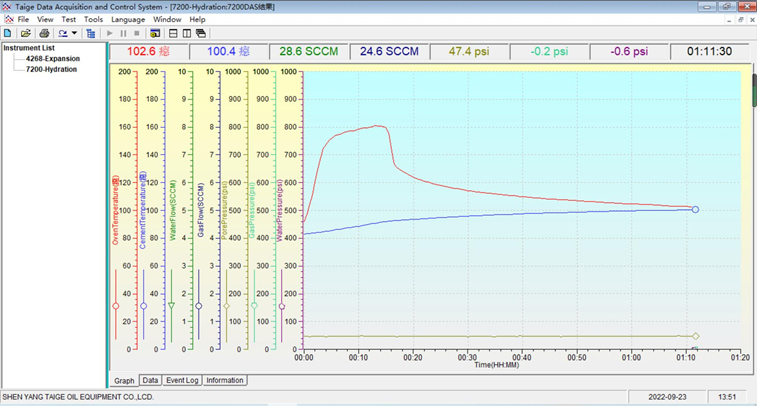This screenshot has height=406, width=757.
Task: Switch to the Data tab
Action: pos(150,380)
